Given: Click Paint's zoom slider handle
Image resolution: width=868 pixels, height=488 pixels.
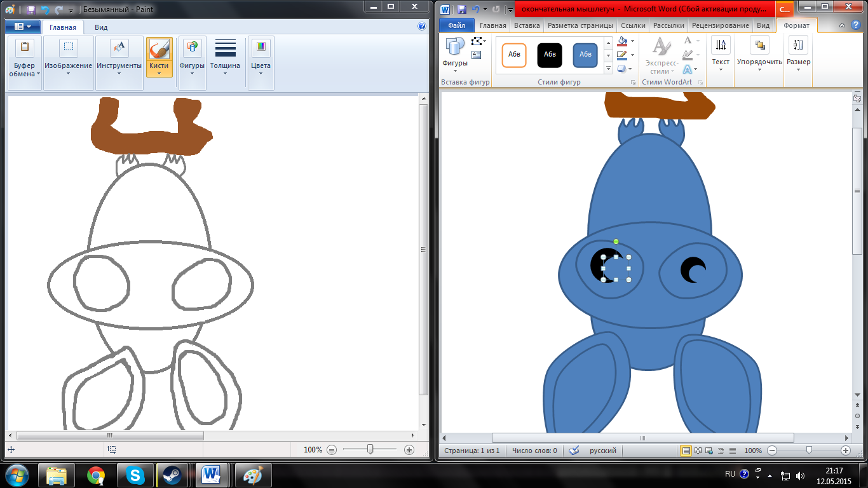Looking at the screenshot, I should click(x=370, y=449).
